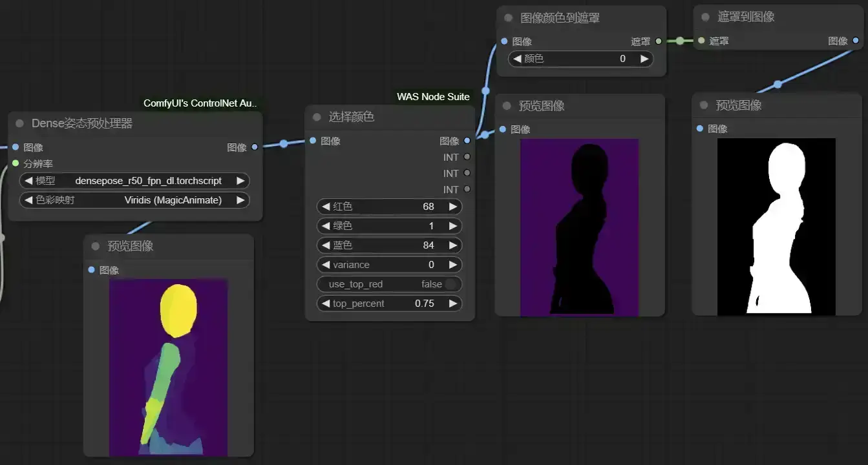Click 图像 input port of the Dense姿态预处理器 node
This screenshot has height=465, width=868.
point(16,147)
